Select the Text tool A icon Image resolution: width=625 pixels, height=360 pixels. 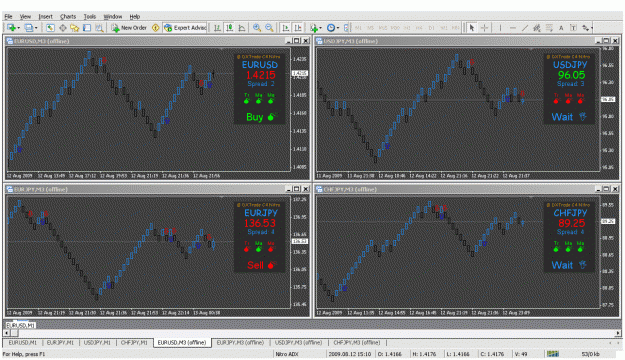[x=561, y=28]
